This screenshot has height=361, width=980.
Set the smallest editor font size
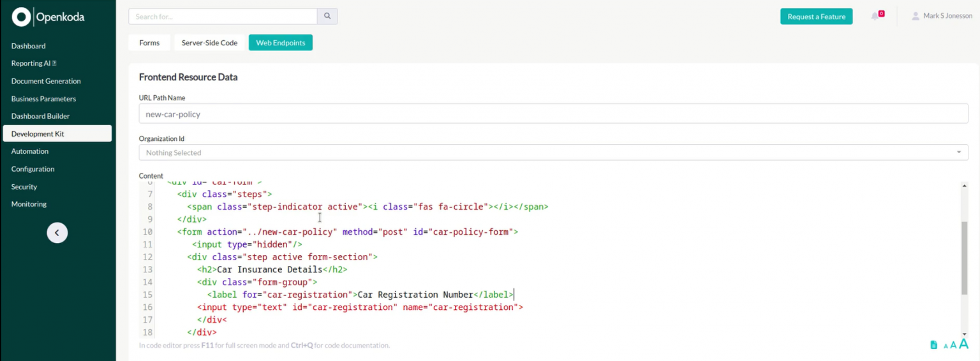click(x=946, y=346)
